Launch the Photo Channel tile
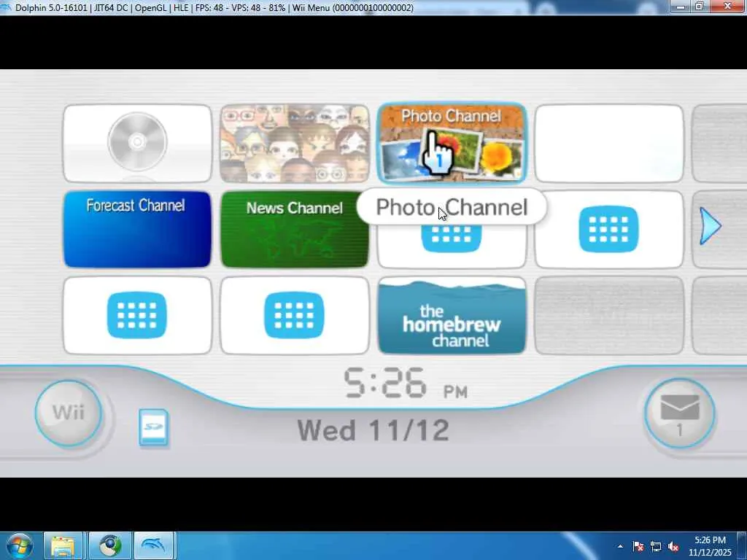This screenshot has height=560, width=747. coord(452,144)
